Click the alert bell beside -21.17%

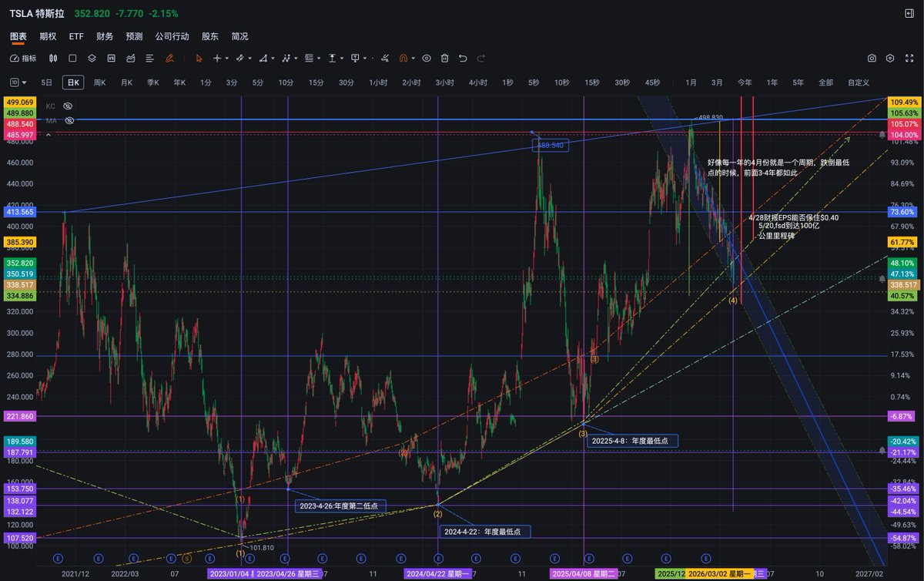882,452
